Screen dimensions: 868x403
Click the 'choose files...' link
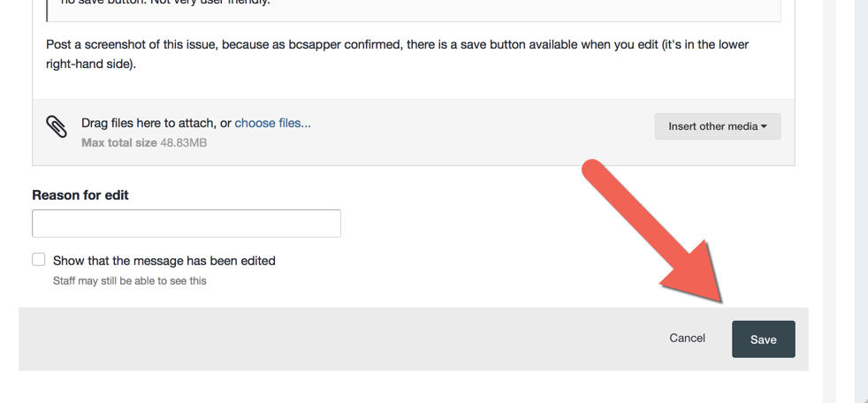[x=272, y=123]
